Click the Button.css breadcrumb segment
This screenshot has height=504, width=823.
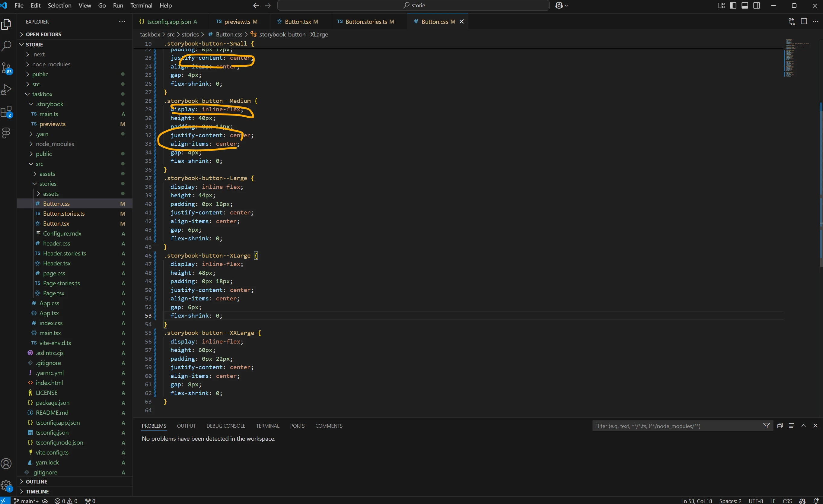[x=229, y=34]
